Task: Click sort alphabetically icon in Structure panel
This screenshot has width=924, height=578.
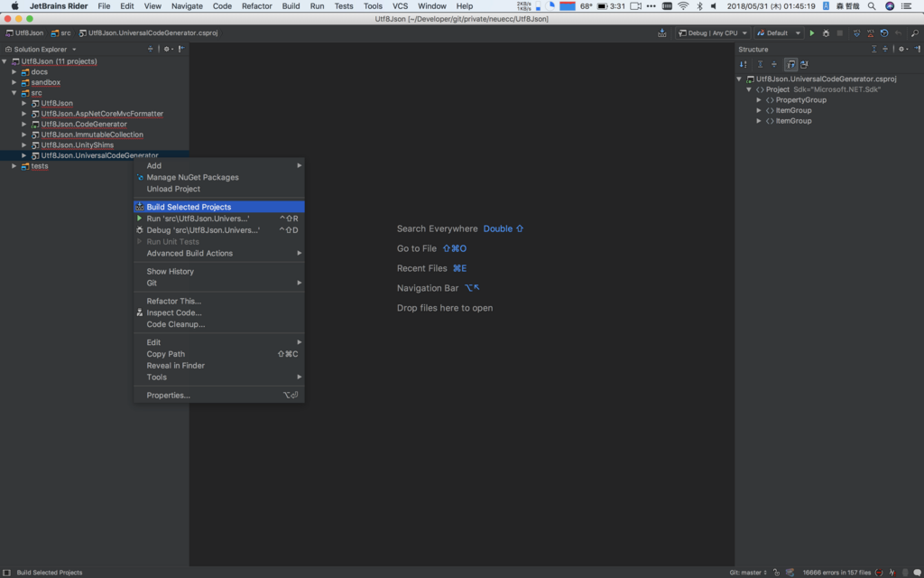Action: (744, 64)
